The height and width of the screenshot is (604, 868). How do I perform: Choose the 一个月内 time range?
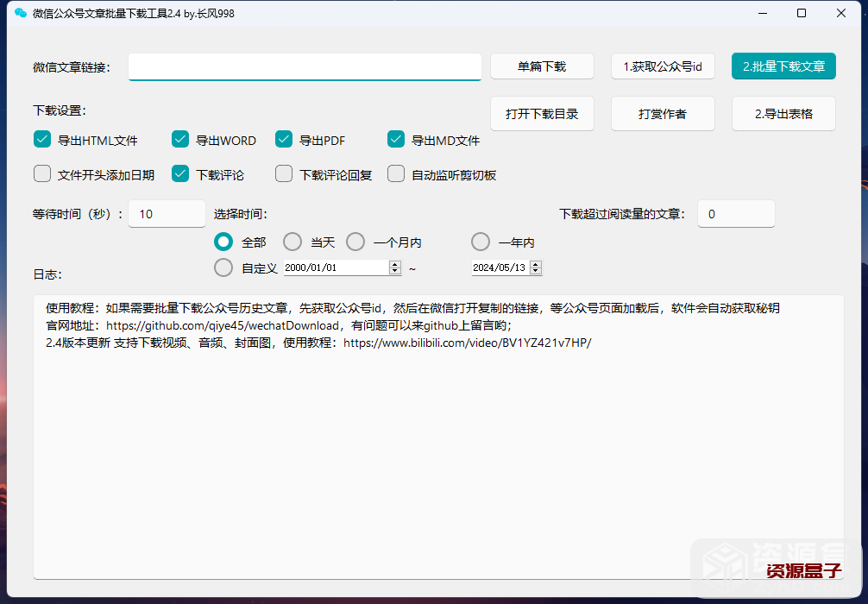(x=355, y=242)
